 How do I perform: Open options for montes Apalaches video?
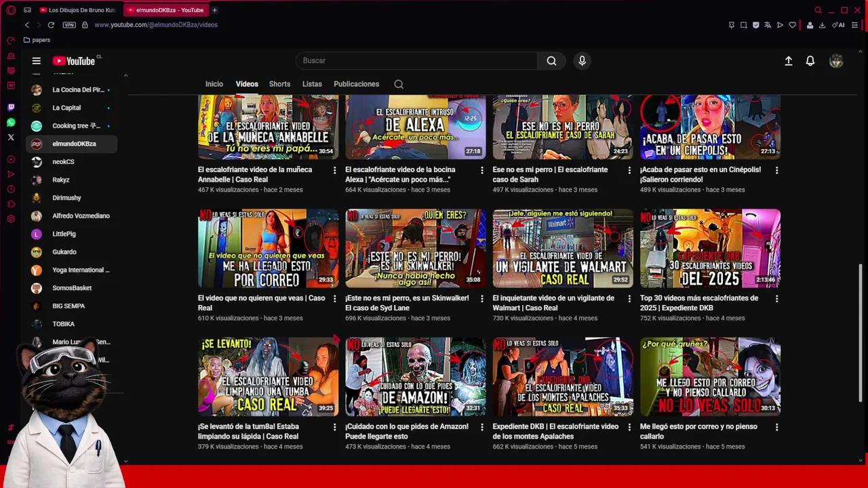click(629, 427)
